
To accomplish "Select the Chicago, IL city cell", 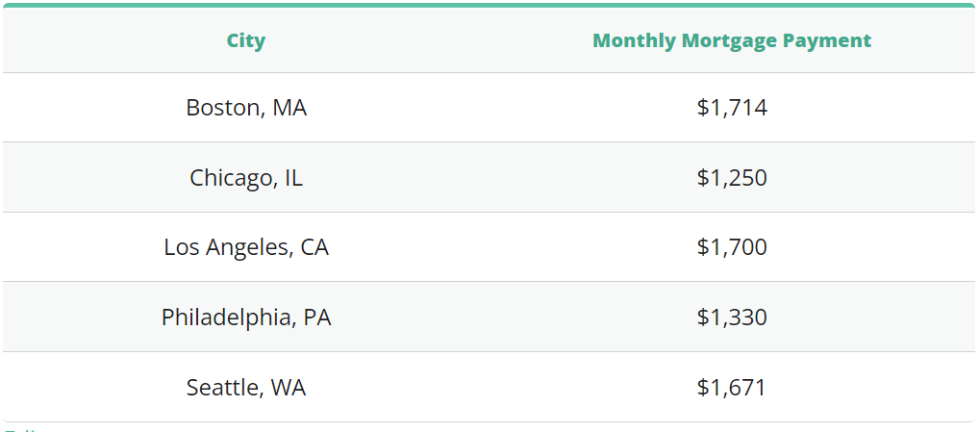I will tap(246, 178).
